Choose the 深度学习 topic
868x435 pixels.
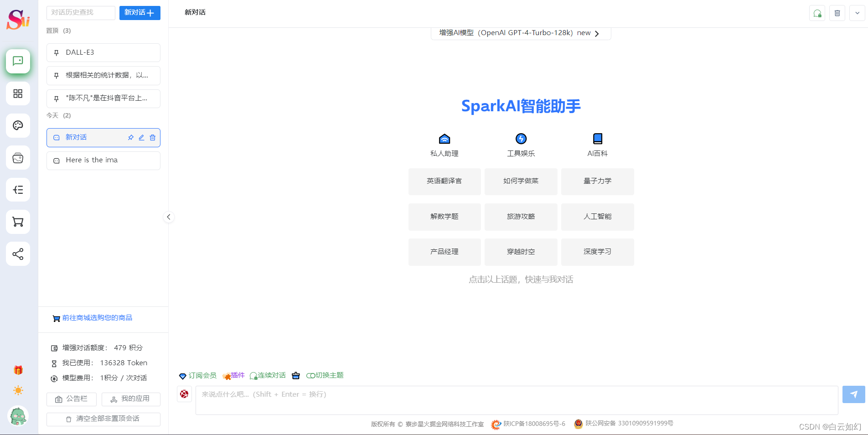(x=598, y=252)
